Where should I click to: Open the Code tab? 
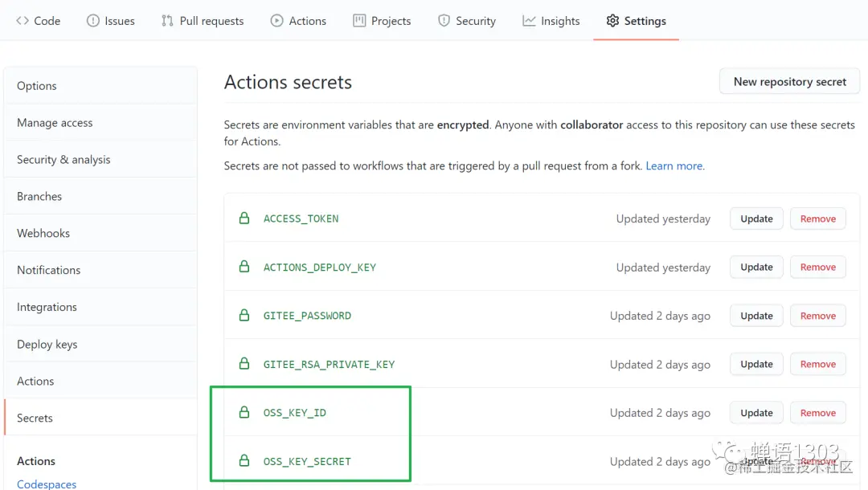point(38,21)
